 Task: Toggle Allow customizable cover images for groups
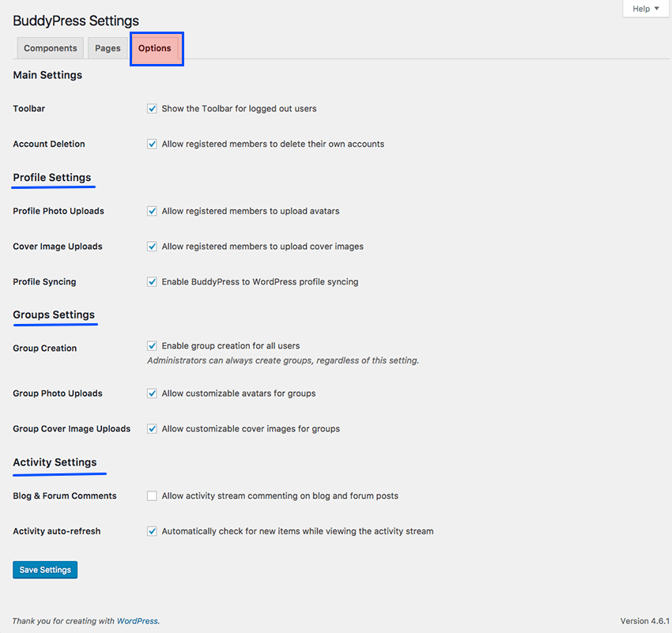[x=152, y=428]
